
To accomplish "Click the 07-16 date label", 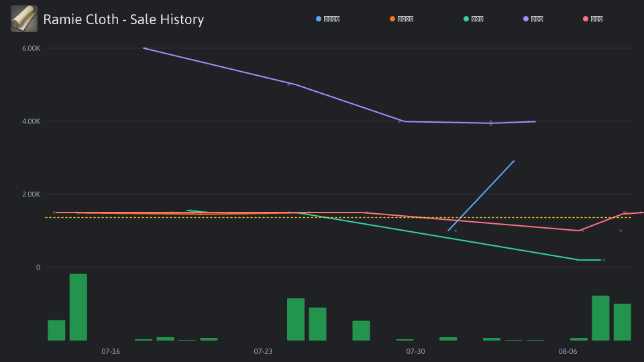I will click(111, 351).
